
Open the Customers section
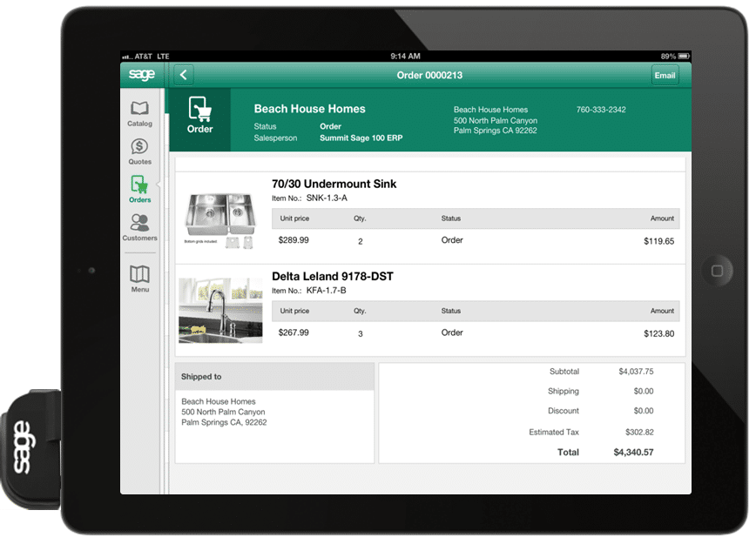pos(140,227)
